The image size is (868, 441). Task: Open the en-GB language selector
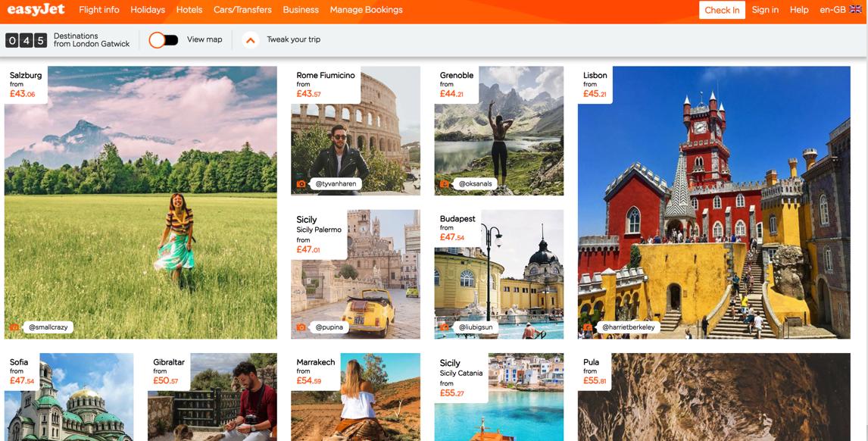pyautogui.click(x=841, y=9)
